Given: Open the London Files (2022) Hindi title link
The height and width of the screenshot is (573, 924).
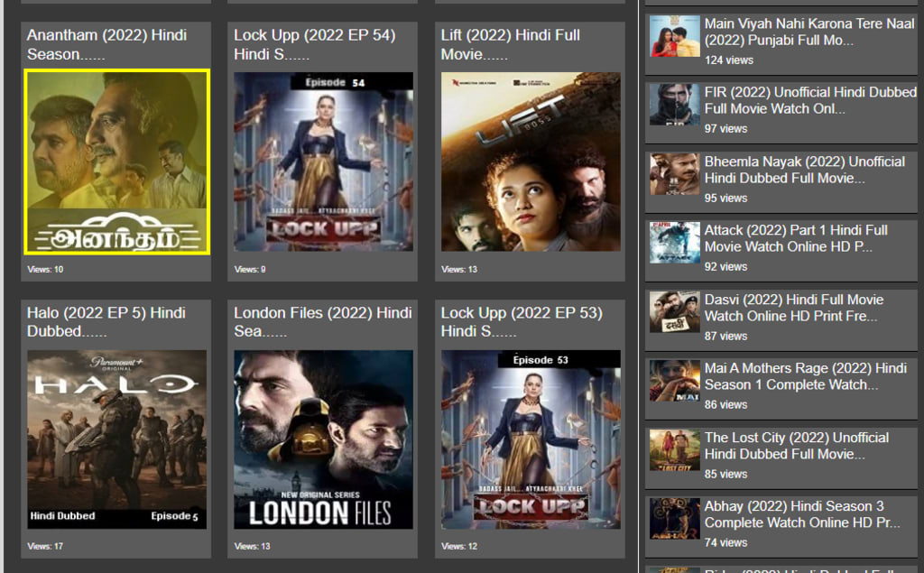Looking at the screenshot, I should (x=323, y=322).
